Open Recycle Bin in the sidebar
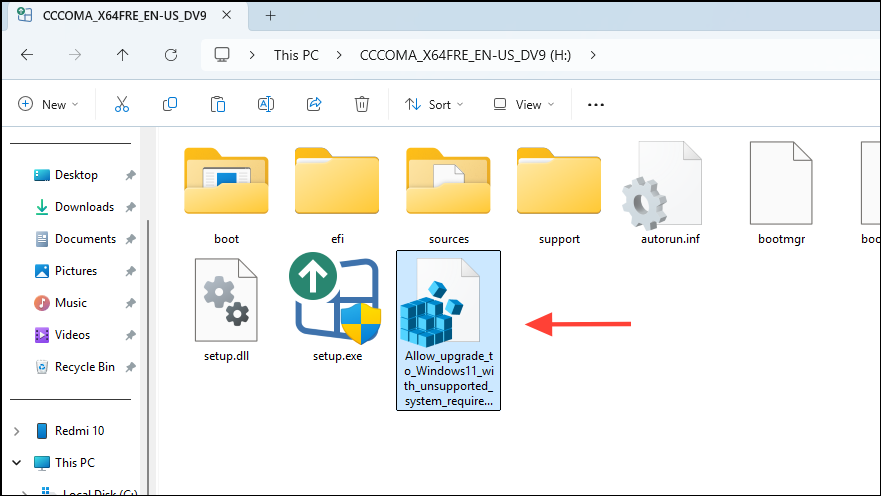Screen dimensions: 881x496 point(85,367)
